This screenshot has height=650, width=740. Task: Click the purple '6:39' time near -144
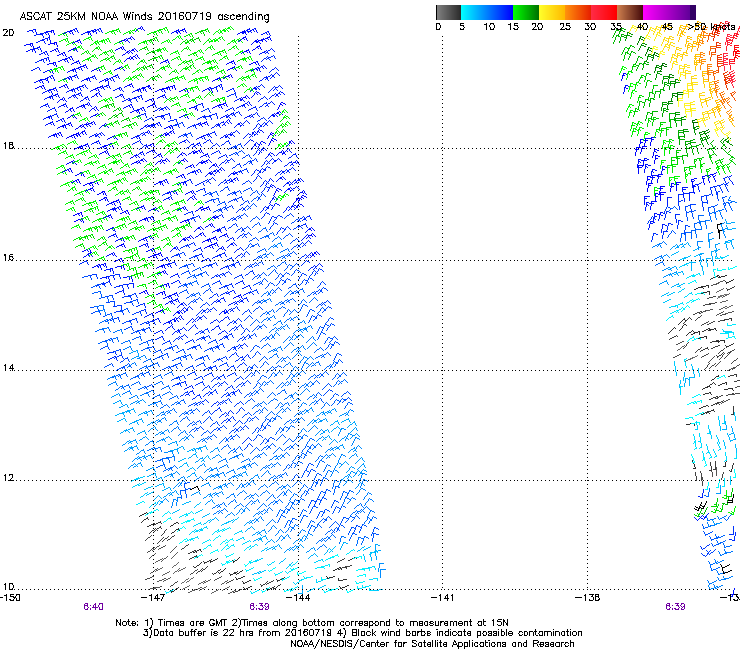pyautogui.click(x=259, y=607)
